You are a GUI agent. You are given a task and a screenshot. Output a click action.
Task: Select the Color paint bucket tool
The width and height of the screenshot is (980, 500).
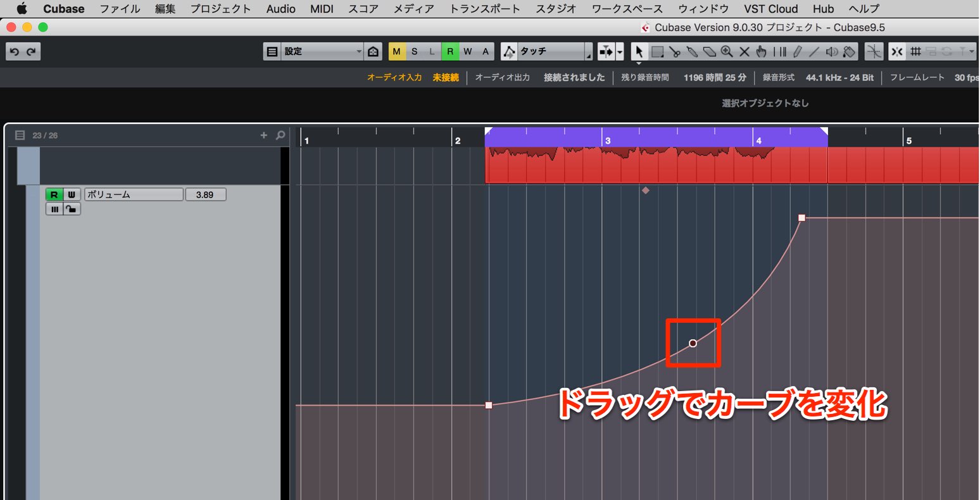[850, 52]
